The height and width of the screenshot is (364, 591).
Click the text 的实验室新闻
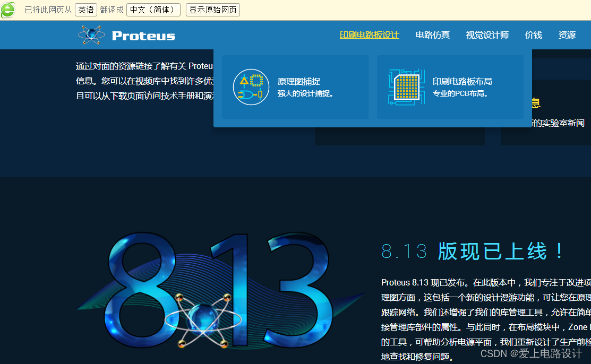[x=558, y=123]
